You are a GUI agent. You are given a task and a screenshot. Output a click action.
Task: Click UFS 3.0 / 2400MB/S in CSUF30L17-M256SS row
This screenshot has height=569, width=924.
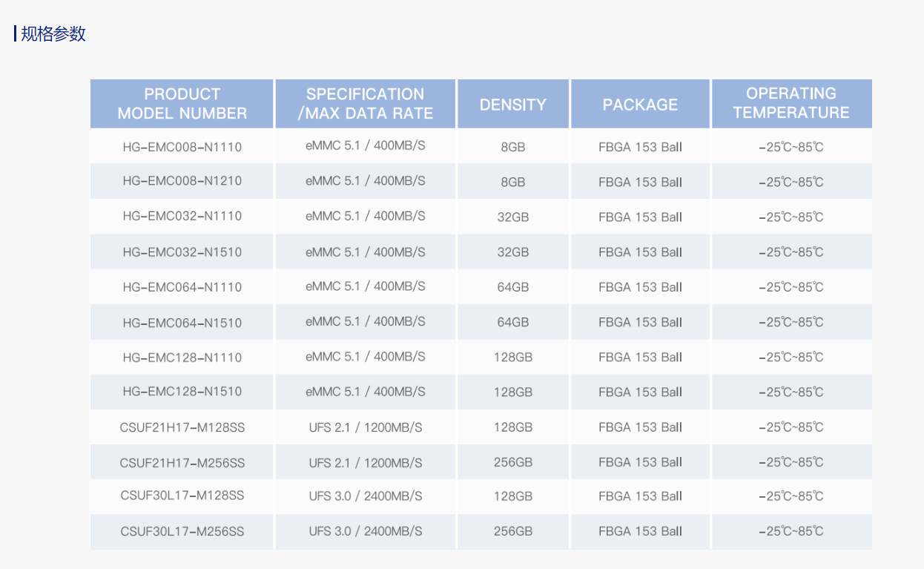point(366,531)
